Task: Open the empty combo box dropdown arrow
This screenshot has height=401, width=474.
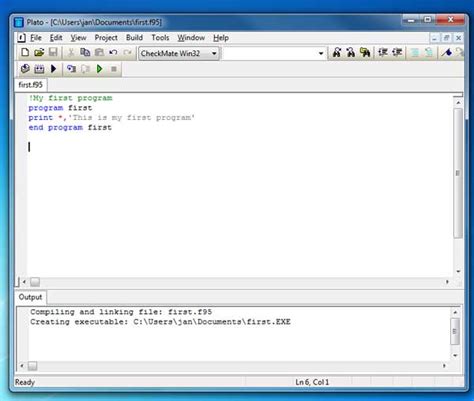Action: tap(321, 53)
